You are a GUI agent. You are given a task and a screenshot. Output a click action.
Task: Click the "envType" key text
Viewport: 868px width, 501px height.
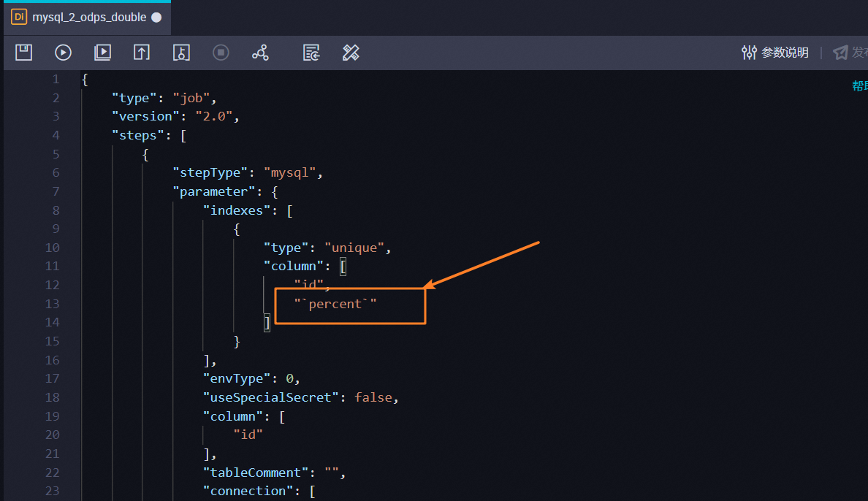[237, 378]
